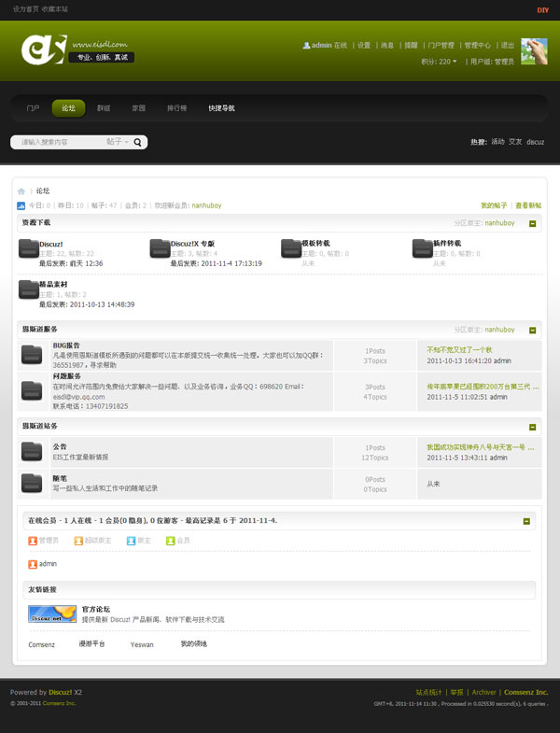Open latest post about 神舟八号

(481, 447)
